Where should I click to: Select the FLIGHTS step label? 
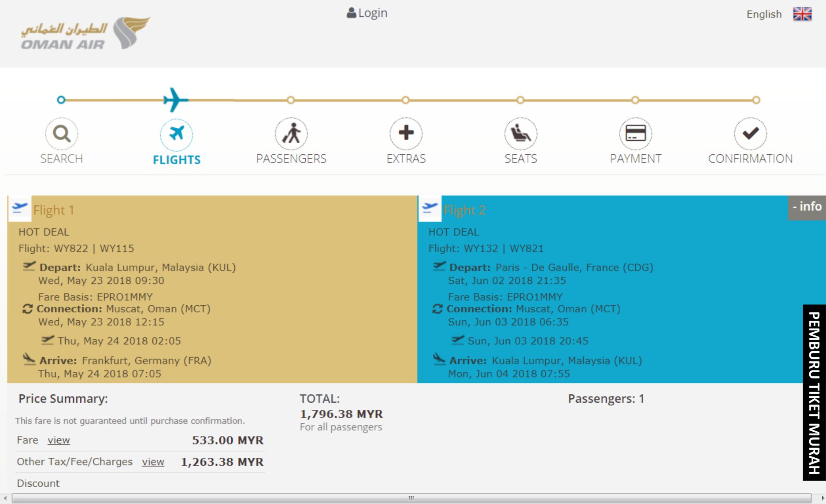point(177,159)
